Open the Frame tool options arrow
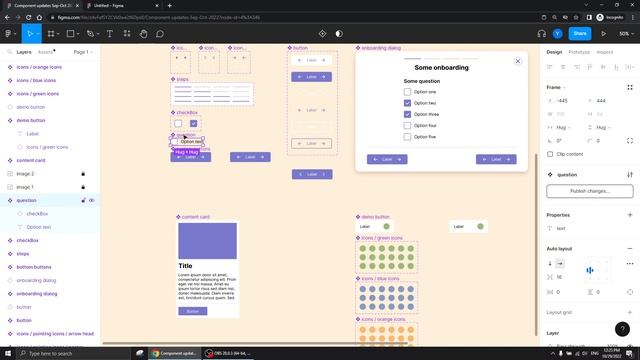 (x=58, y=34)
